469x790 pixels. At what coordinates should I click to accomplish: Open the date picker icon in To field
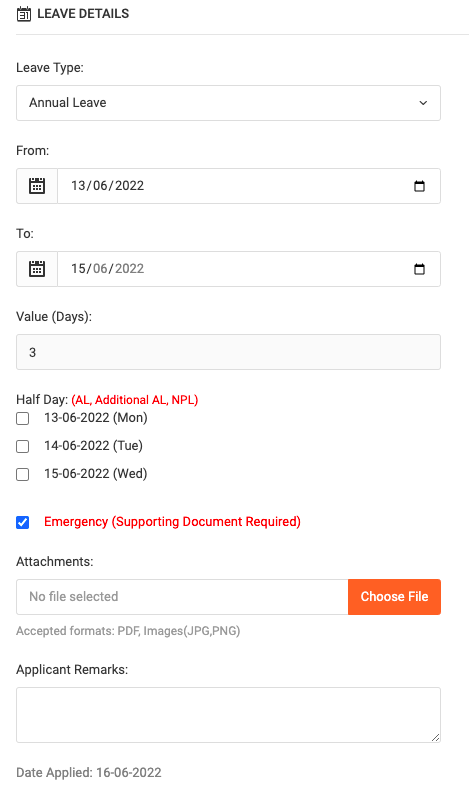pyautogui.click(x=419, y=269)
